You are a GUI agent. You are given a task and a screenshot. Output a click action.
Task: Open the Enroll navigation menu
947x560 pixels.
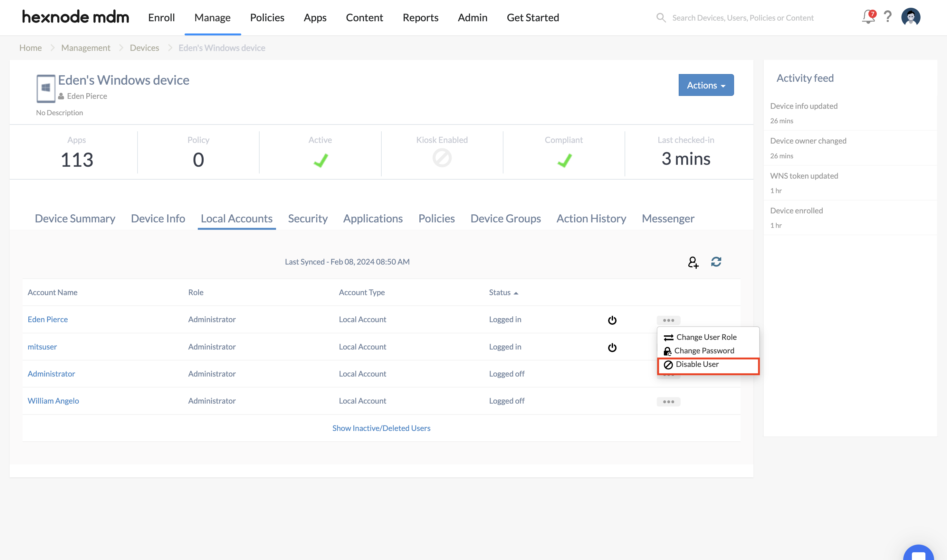point(161,17)
